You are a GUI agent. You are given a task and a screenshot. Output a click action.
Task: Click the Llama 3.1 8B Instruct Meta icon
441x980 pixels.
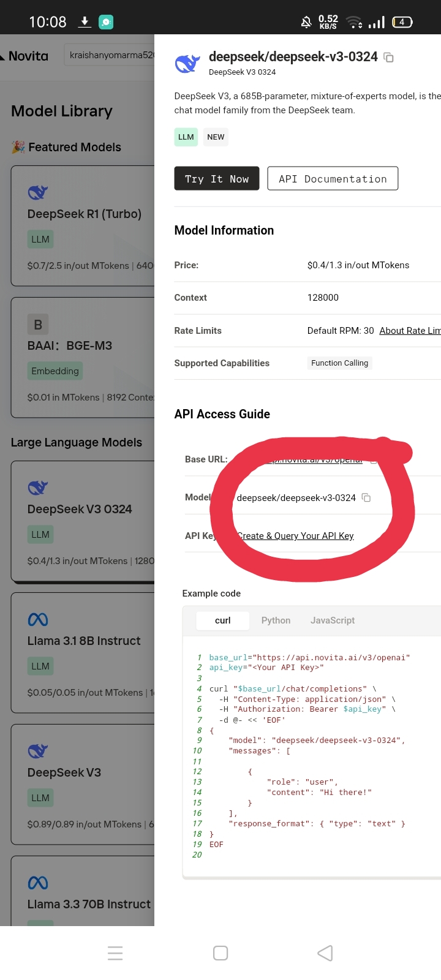(x=38, y=620)
